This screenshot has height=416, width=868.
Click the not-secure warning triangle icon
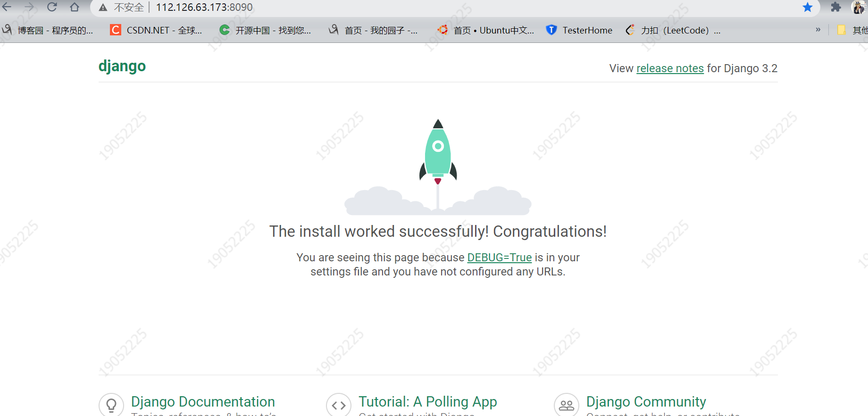coord(103,8)
